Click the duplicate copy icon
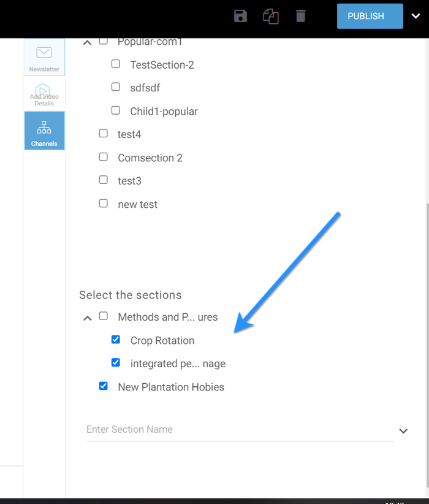This screenshot has height=504, width=429. pos(271,16)
